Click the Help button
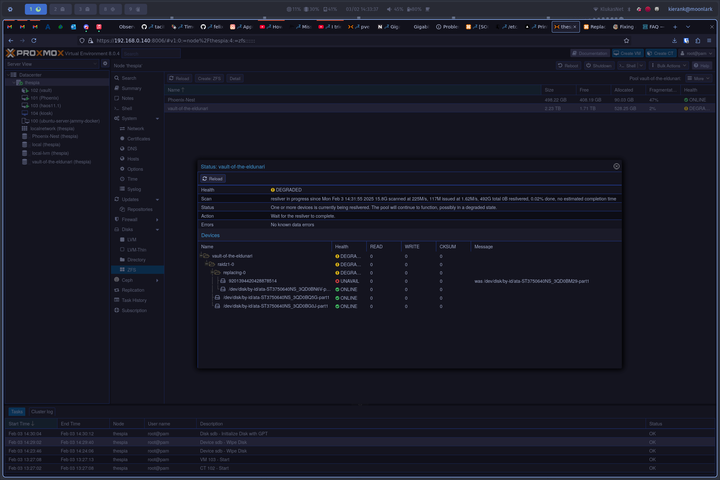 (702, 65)
